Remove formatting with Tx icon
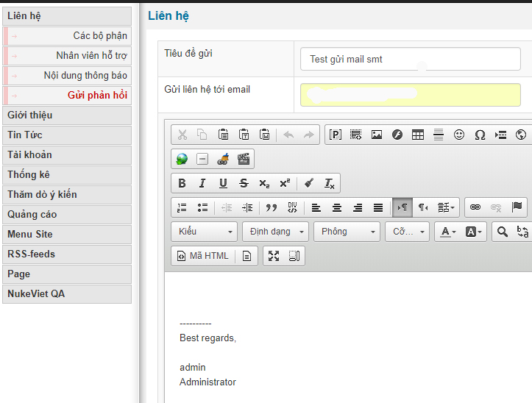 [x=330, y=183]
